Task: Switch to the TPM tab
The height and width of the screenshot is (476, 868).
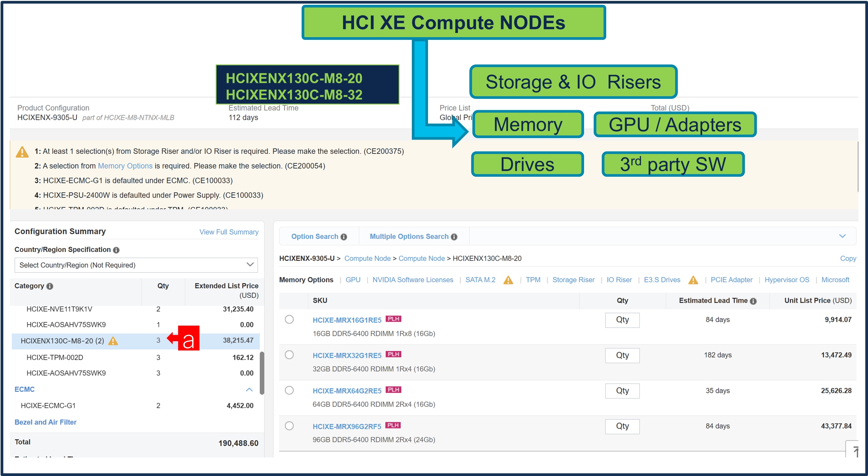Action: click(533, 280)
